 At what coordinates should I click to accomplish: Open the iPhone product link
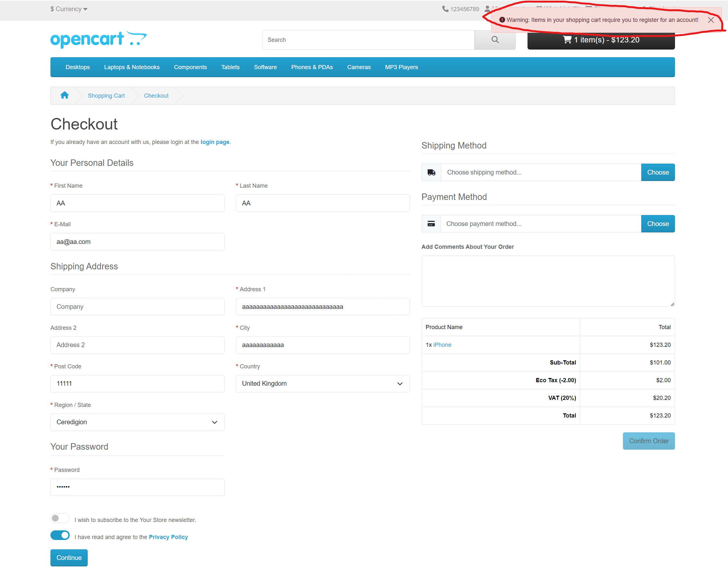click(x=442, y=345)
